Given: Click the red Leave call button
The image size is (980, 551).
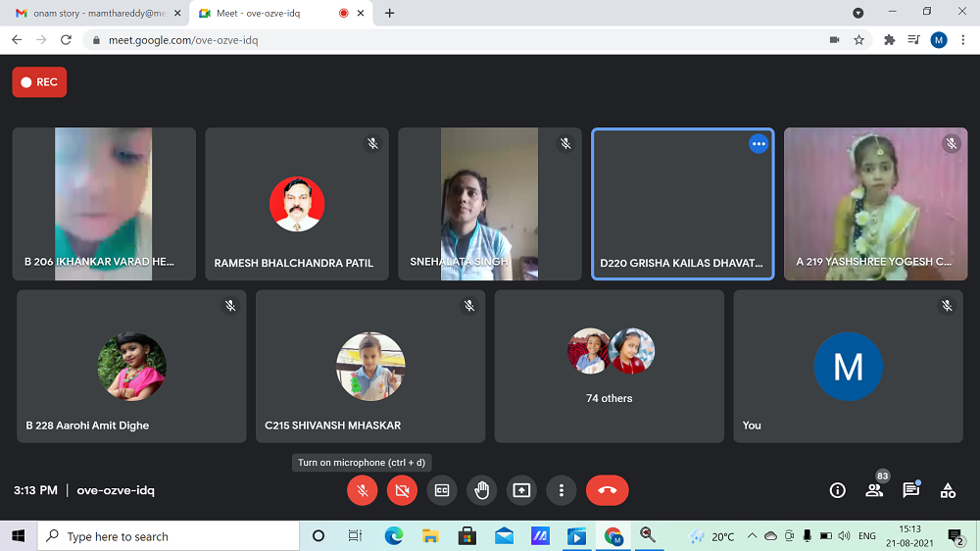Looking at the screenshot, I should (607, 490).
